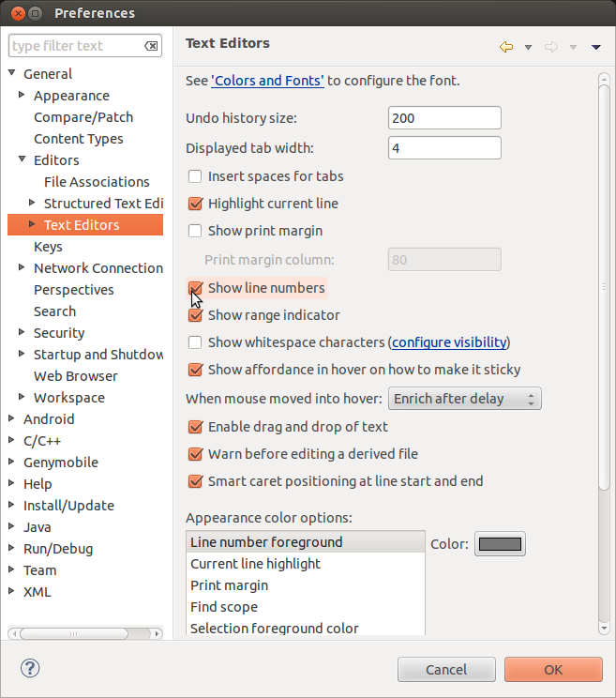Enable Show whitespace characters checkbox

[x=196, y=342]
